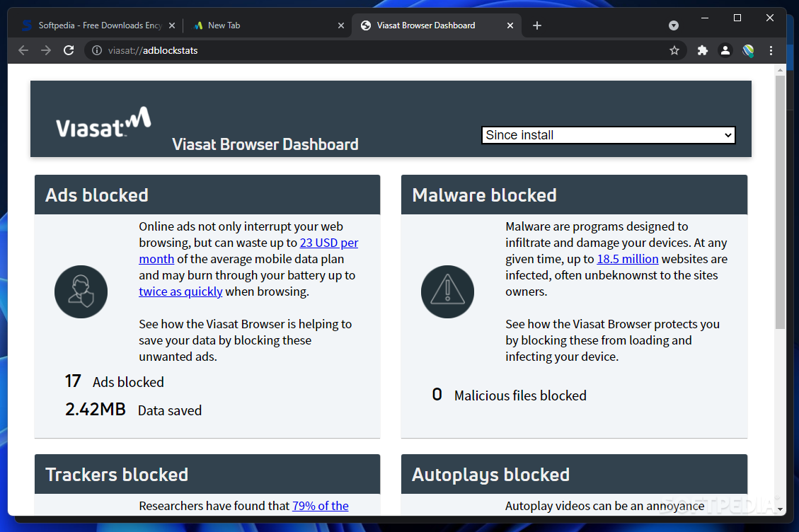Open the tab search dropdown arrow

tap(674, 25)
